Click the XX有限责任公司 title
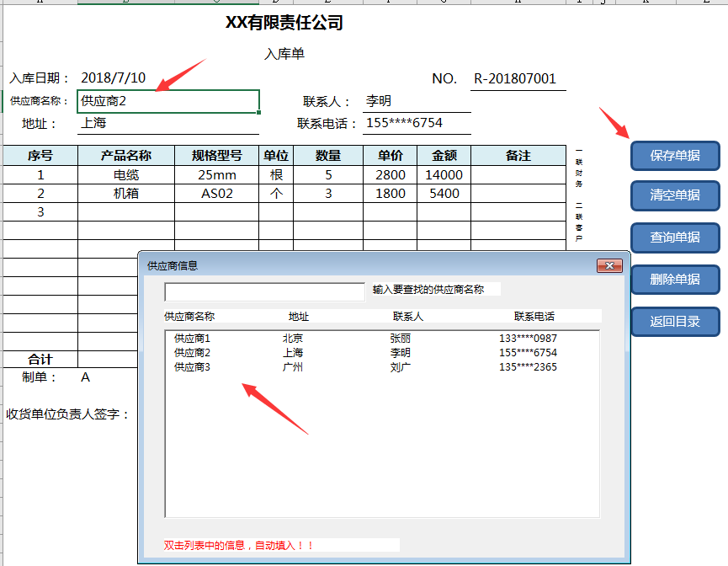This screenshot has height=566, width=728. (x=284, y=22)
